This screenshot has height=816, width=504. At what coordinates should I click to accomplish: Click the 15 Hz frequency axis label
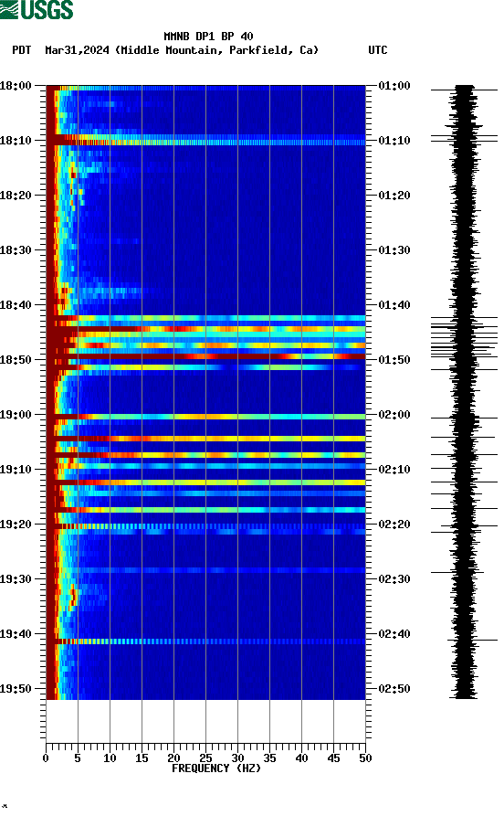point(142,758)
